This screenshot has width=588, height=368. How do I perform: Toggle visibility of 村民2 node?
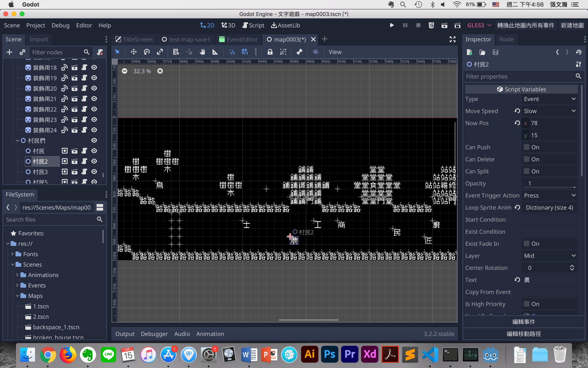tap(94, 161)
